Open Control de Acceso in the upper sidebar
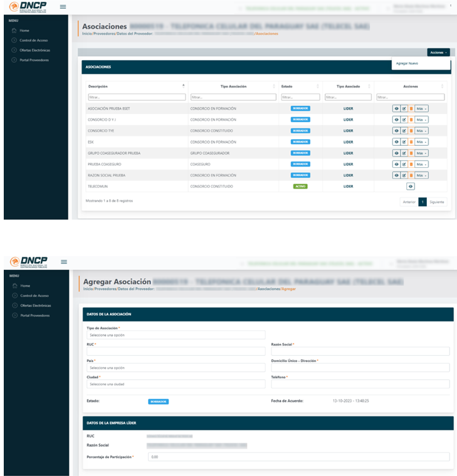Image resolution: width=457 pixels, height=476 pixels. coord(34,40)
